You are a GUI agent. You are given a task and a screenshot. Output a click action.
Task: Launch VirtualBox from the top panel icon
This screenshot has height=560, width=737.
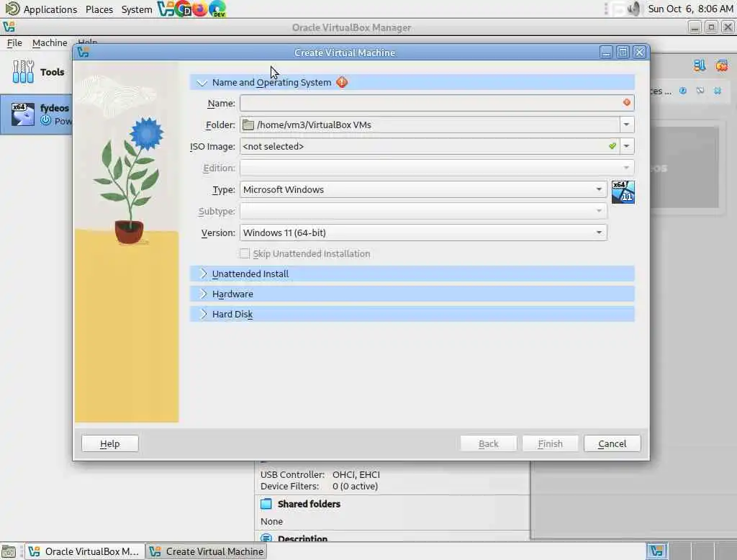click(166, 9)
